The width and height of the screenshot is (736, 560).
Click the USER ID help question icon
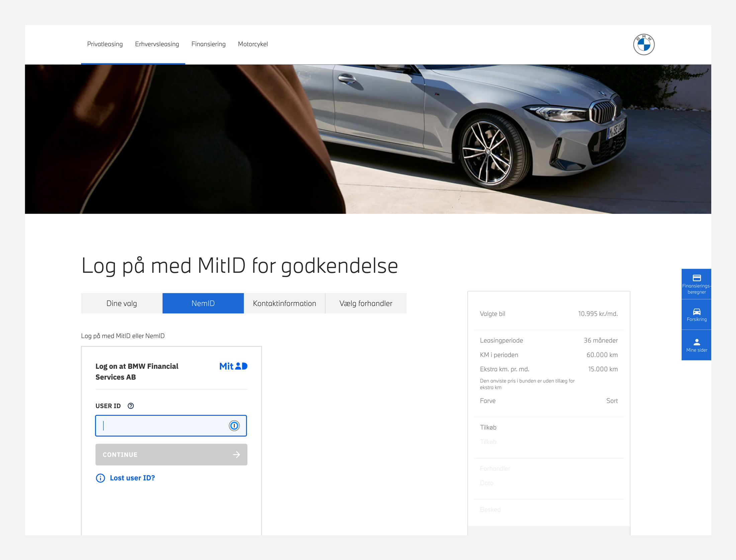[131, 406]
